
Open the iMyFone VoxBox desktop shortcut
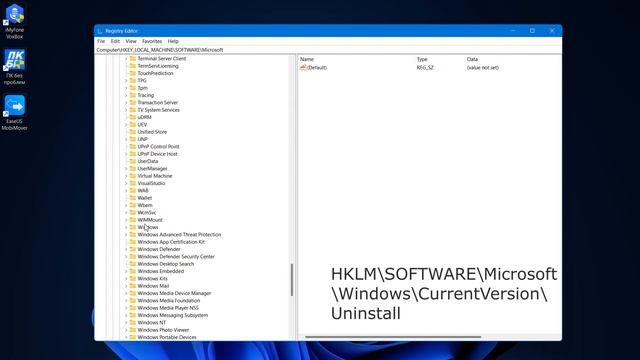point(15,22)
